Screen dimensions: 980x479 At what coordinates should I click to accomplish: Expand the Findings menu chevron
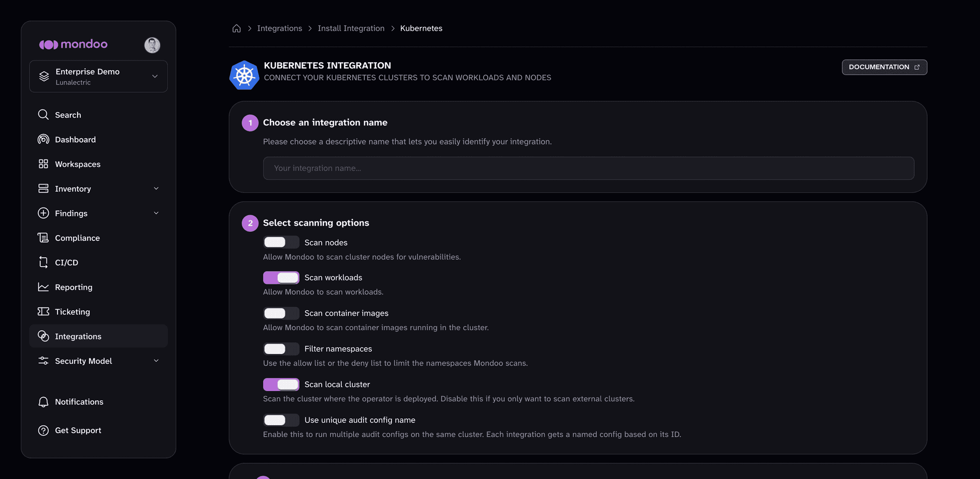(x=156, y=213)
